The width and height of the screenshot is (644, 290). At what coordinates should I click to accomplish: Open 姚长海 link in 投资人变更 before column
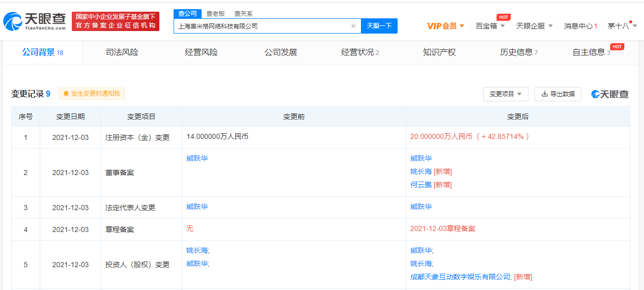point(197,250)
